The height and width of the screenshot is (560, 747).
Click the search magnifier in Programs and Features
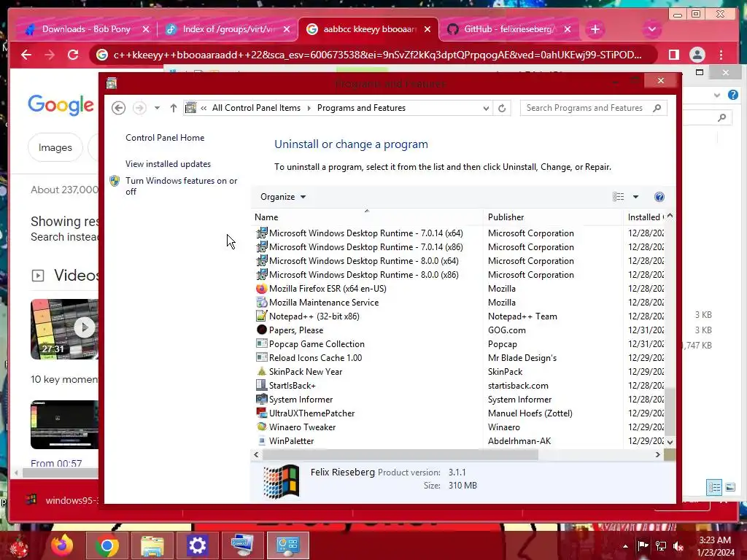point(657,108)
